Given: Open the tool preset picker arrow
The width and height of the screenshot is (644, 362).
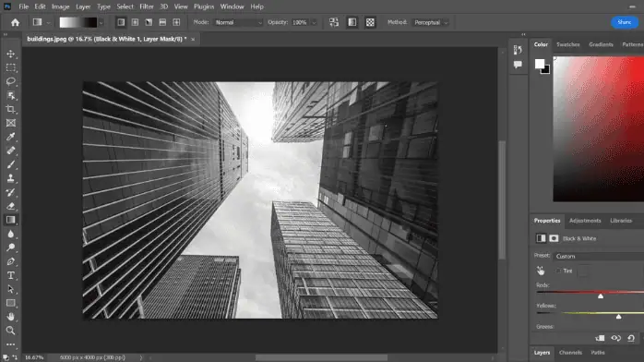Looking at the screenshot, I should (x=49, y=22).
